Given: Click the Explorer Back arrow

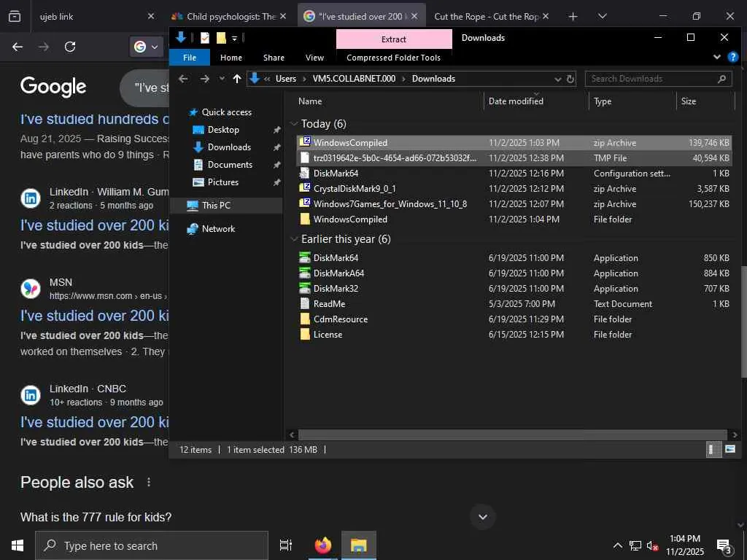Looking at the screenshot, I should [183, 79].
